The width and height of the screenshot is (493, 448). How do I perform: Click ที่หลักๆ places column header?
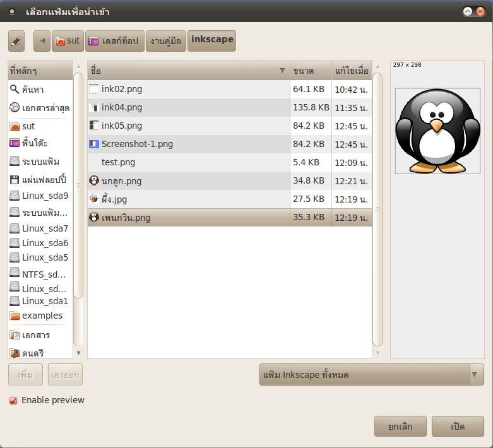coord(40,71)
